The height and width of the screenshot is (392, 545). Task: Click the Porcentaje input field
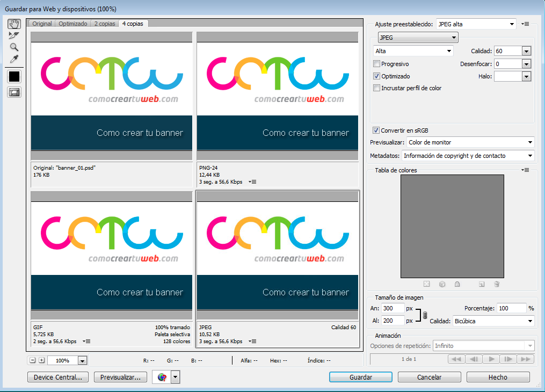511,308
